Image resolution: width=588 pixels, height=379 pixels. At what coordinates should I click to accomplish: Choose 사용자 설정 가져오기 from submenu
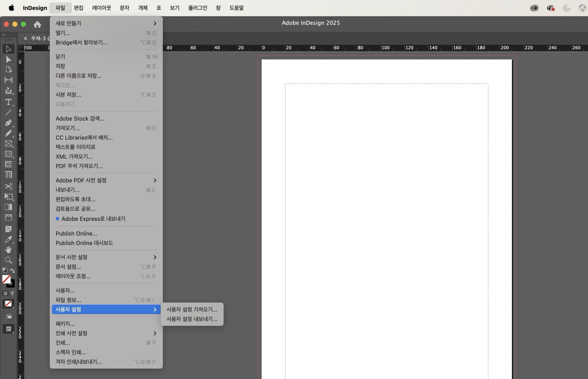(x=192, y=309)
